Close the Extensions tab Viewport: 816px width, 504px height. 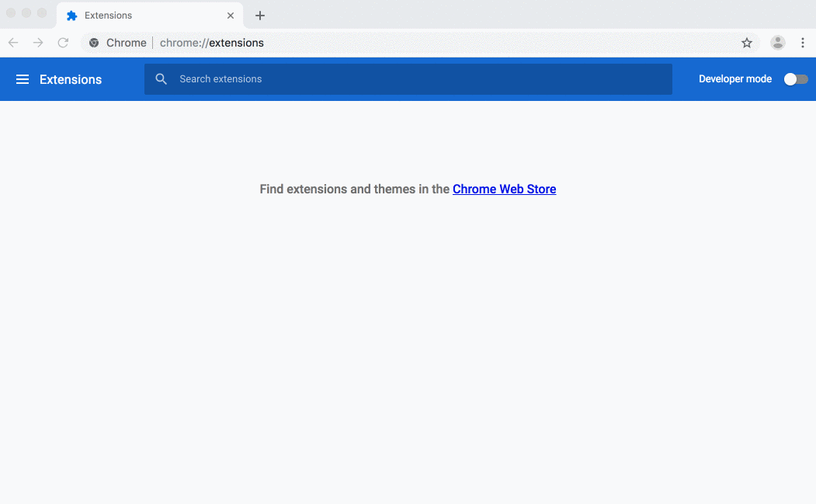click(x=231, y=16)
